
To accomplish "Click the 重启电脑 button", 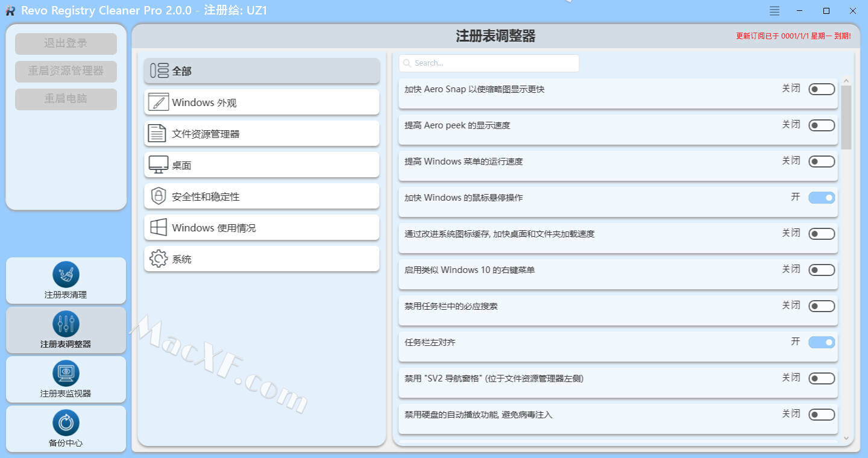I will click(66, 99).
